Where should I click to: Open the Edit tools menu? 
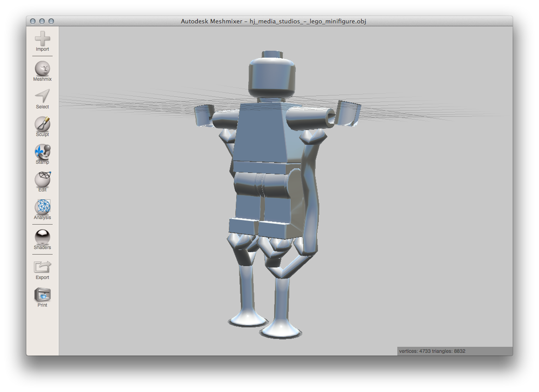[x=42, y=180]
